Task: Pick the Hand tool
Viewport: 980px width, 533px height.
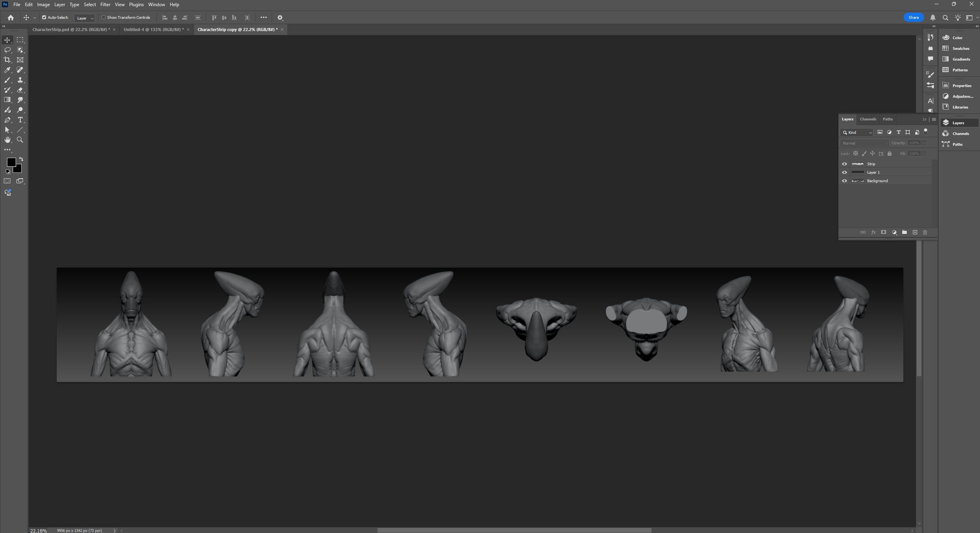Action: click(x=7, y=140)
